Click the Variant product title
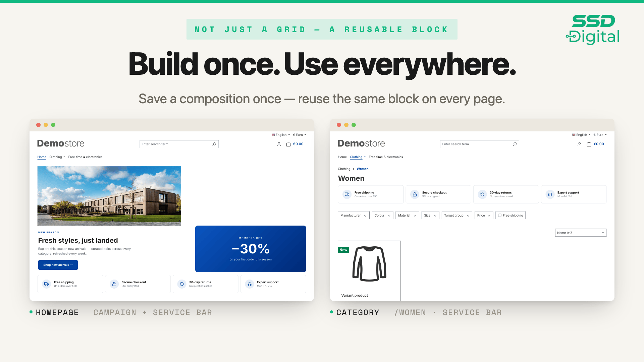Screen dimensions: 644x362 click(x=355, y=295)
